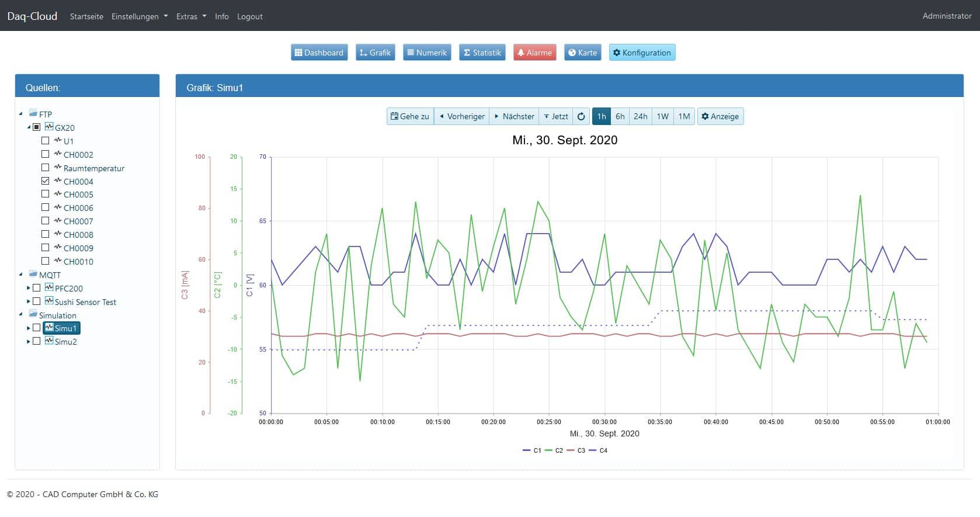980x517 pixels.
Task: Switch time range to 24h
Action: (640, 116)
